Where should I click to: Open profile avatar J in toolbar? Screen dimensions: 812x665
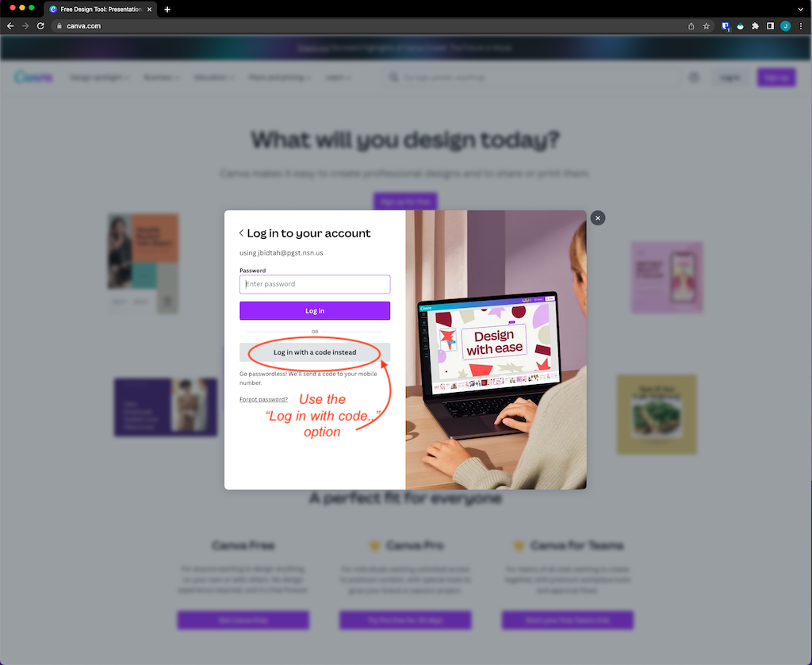[786, 26]
